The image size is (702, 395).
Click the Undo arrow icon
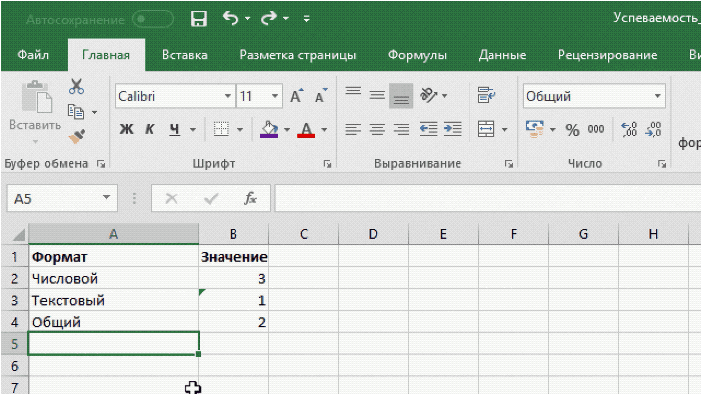[230, 18]
